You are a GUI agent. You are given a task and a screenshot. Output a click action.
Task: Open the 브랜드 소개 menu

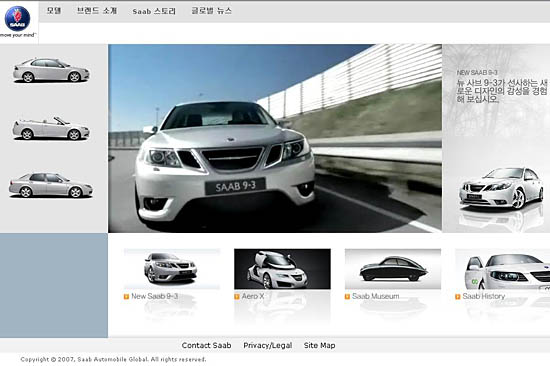point(97,11)
